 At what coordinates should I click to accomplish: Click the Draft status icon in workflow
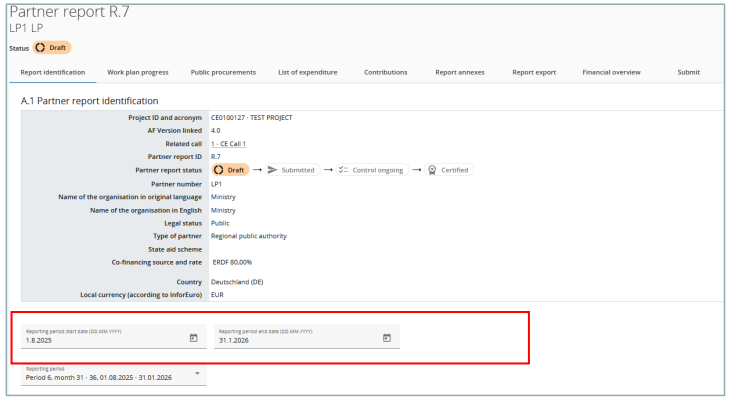[x=219, y=170]
